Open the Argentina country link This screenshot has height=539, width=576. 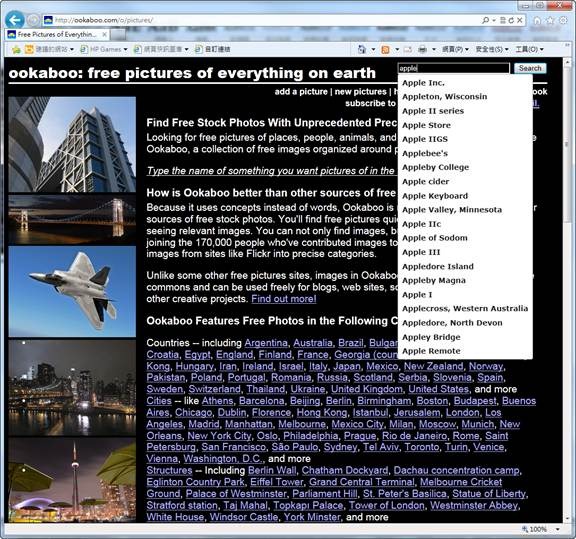(x=266, y=343)
